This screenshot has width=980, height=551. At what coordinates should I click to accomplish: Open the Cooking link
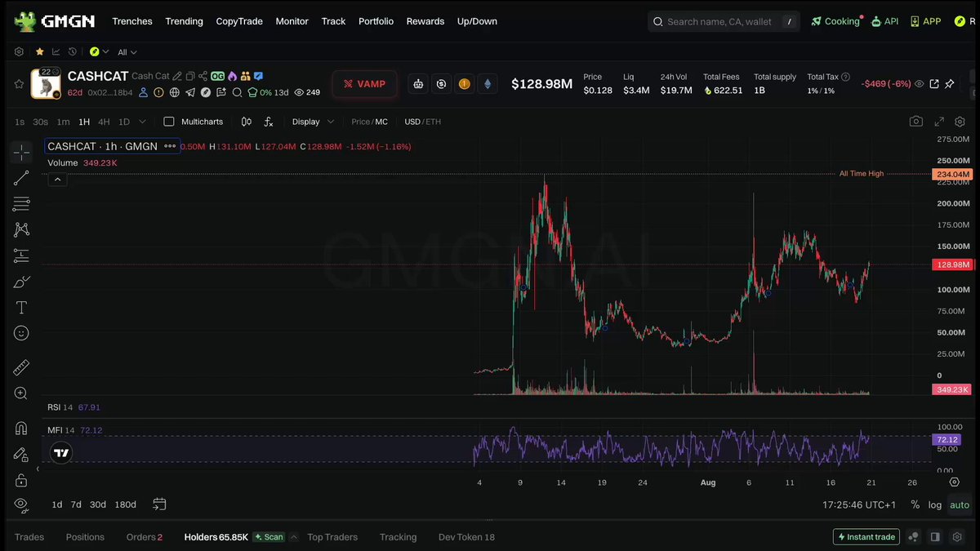[x=835, y=21]
